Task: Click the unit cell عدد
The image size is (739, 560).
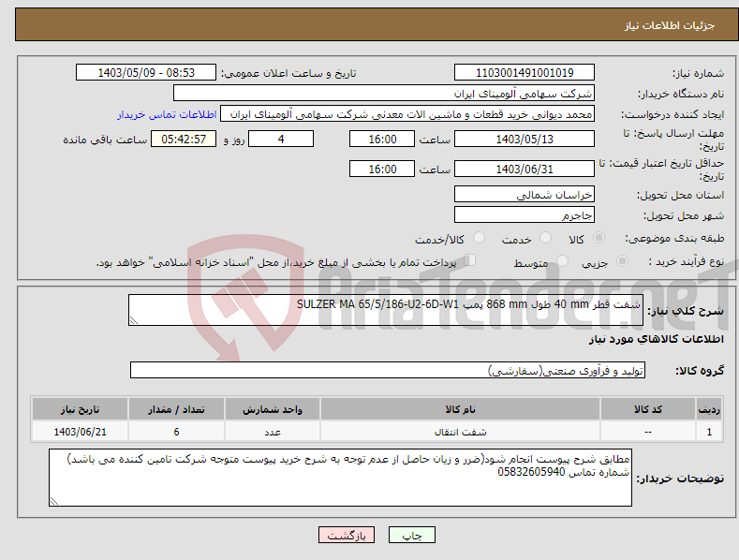Action: (273, 432)
